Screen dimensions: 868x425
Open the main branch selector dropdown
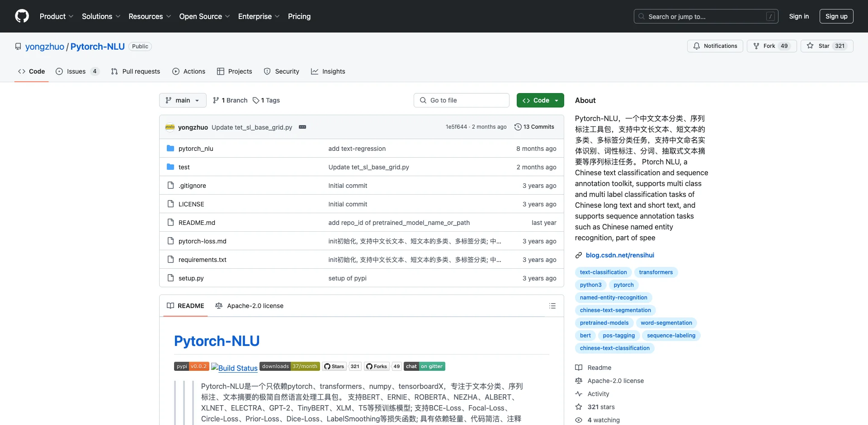183,100
